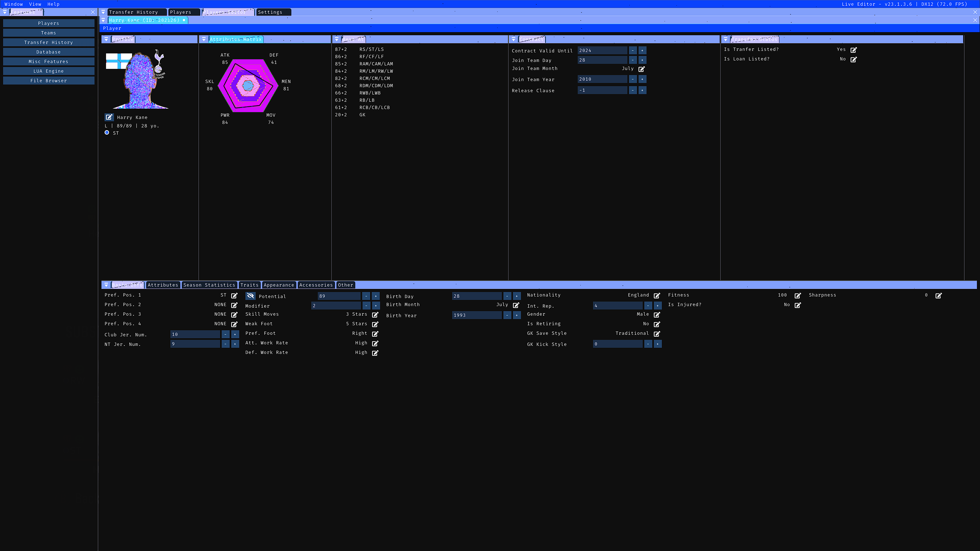Edit the Sharpness value icon
Viewport: 980px width, 551px height.
coord(939,295)
